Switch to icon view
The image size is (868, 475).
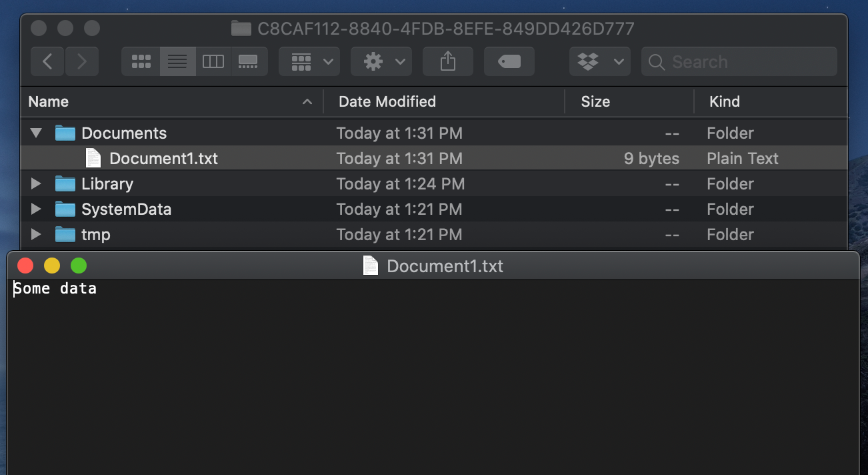tap(141, 61)
